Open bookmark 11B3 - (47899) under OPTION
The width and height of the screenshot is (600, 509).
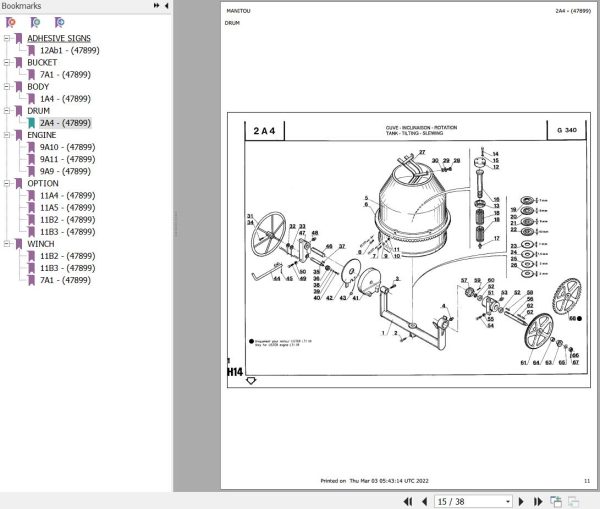coord(67,232)
